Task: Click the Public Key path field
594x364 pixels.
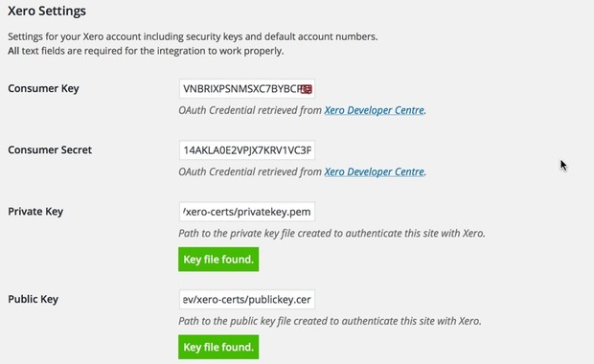Action: tap(246, 300)
